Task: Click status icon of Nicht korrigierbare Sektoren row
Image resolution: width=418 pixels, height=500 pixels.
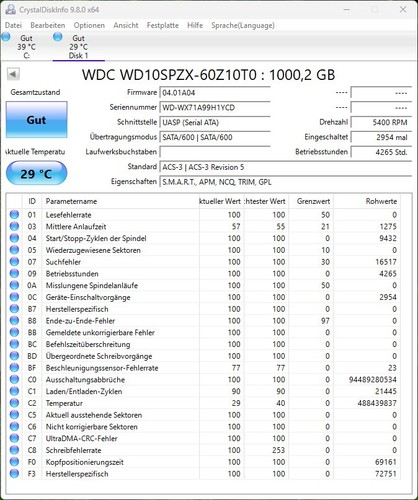Action: point(14,427)
